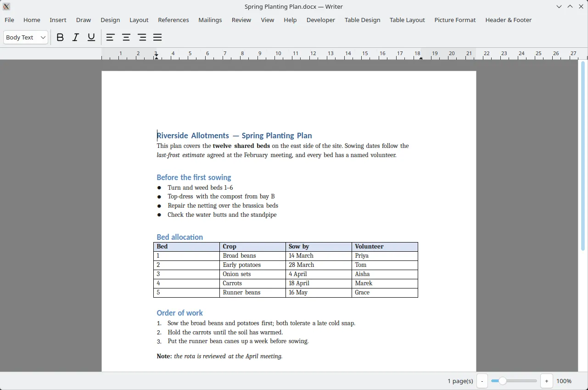
Task: Click the 'Tom' volunteer cell
Action: (385, 265)
